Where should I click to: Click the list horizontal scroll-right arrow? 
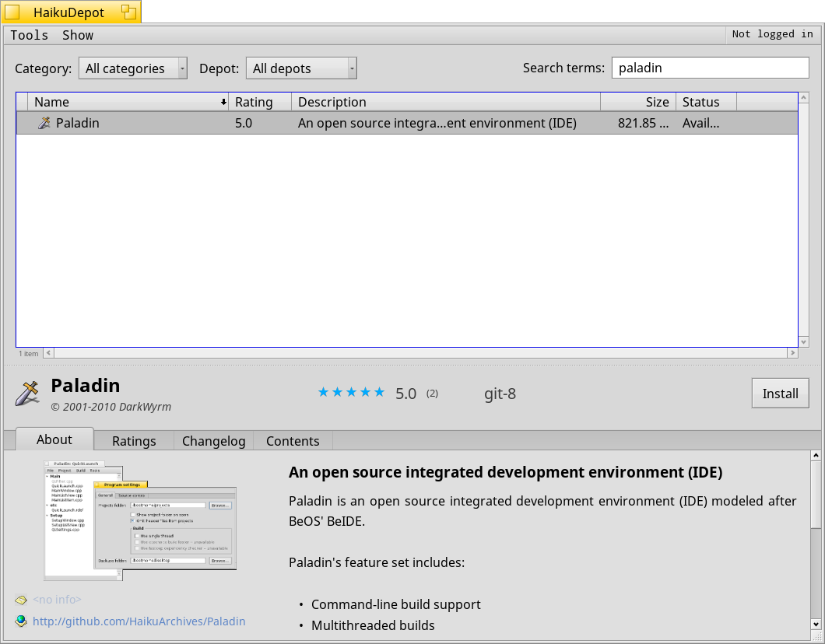(x=793, y=353)
